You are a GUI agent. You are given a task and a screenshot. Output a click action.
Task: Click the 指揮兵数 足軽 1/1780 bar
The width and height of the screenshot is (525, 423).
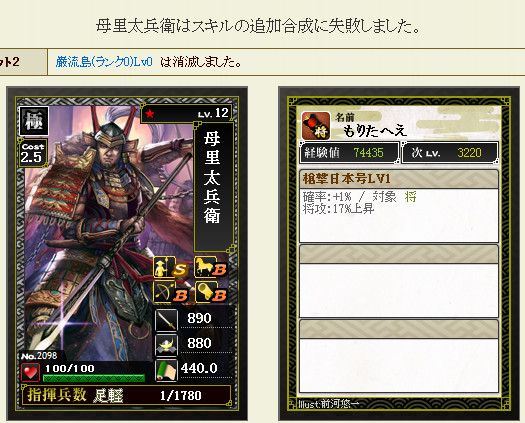(x=126, y=395)
